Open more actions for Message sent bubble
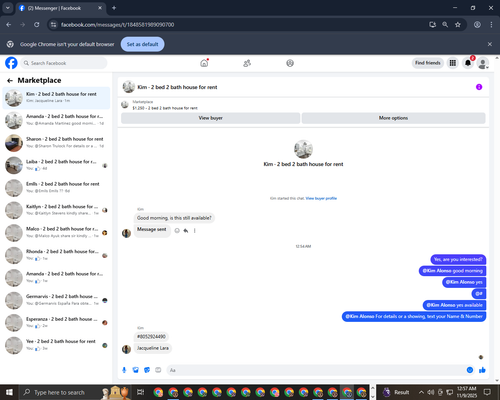 click(x=195, y=230)
